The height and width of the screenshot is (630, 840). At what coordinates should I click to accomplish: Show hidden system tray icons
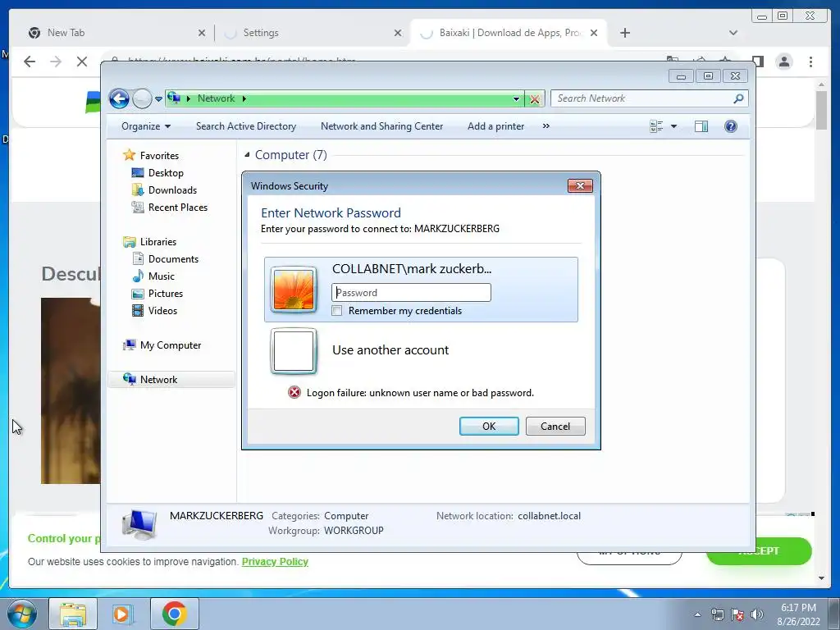tap(697, 615)
